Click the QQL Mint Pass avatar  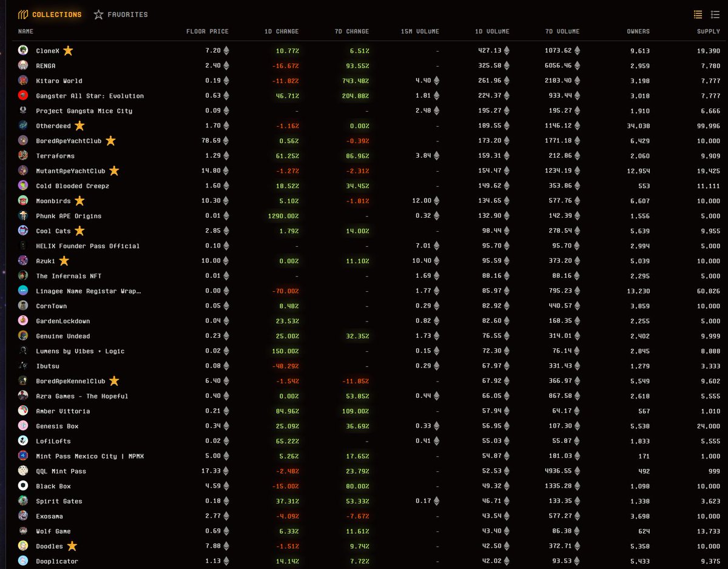(23, 471)
